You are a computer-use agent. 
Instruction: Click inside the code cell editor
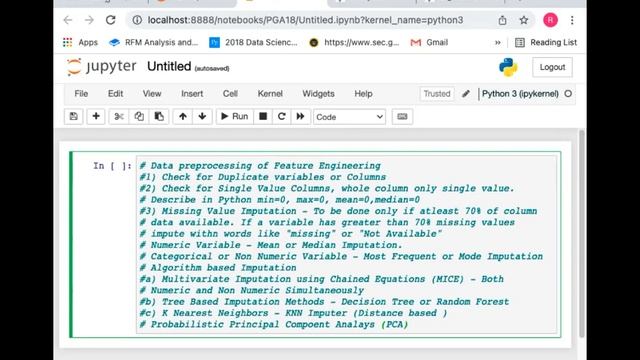click(347, 245)
